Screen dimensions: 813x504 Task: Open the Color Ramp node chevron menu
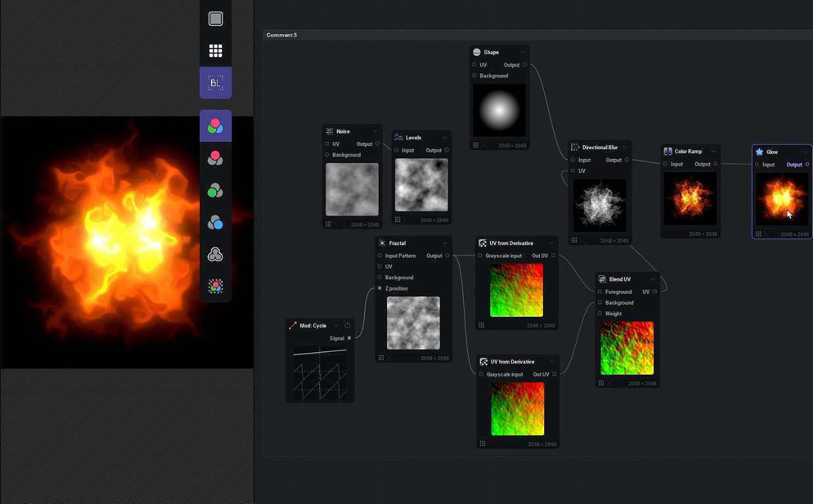[713, 151]
